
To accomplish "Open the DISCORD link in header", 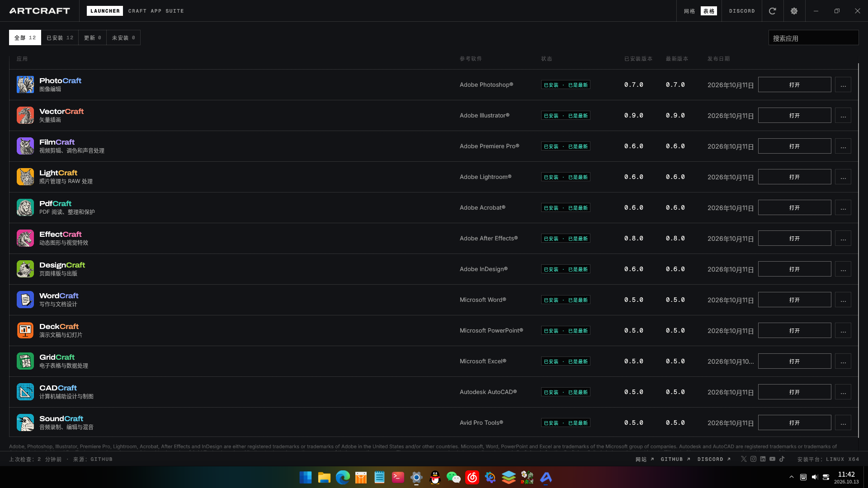I will (x=742, y=11).
